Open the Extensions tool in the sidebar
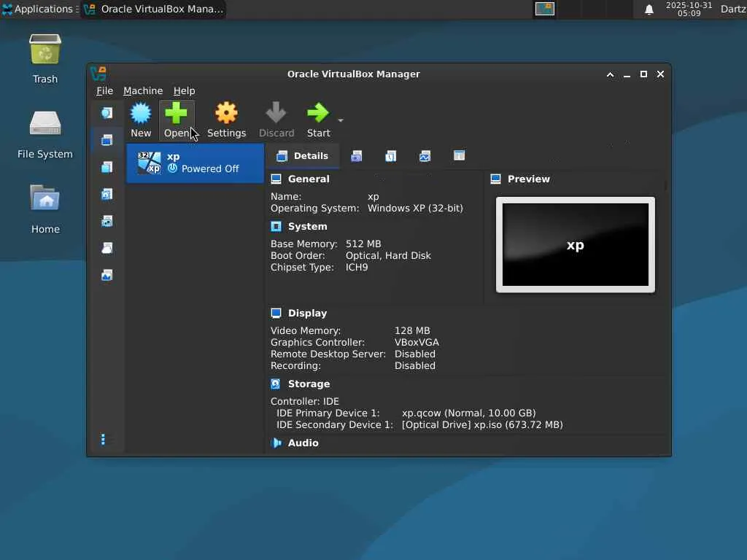 (x=107, y=167)
